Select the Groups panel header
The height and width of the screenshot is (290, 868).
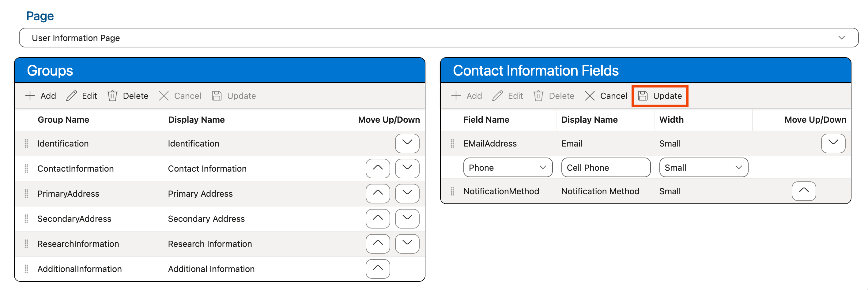point(50,70)
